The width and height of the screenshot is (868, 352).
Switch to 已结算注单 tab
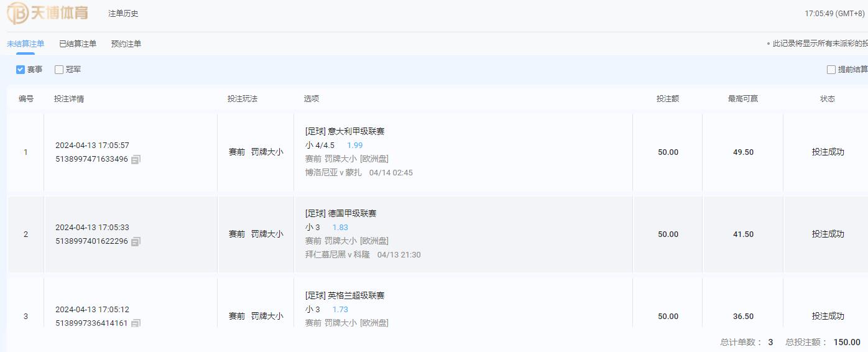coord(78,44)
